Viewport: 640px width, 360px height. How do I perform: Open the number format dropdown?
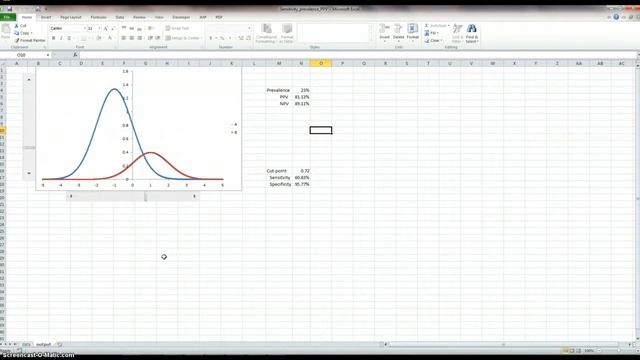tap(249, 28)
